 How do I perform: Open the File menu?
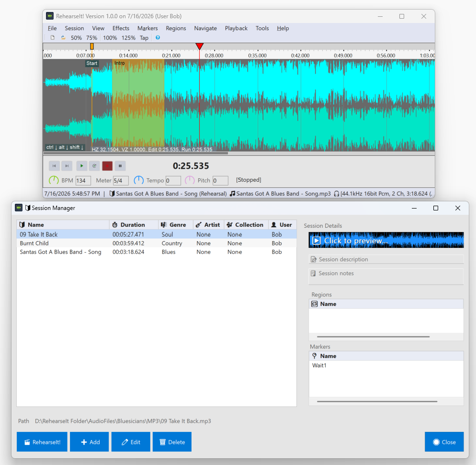[x=52, y=28]
